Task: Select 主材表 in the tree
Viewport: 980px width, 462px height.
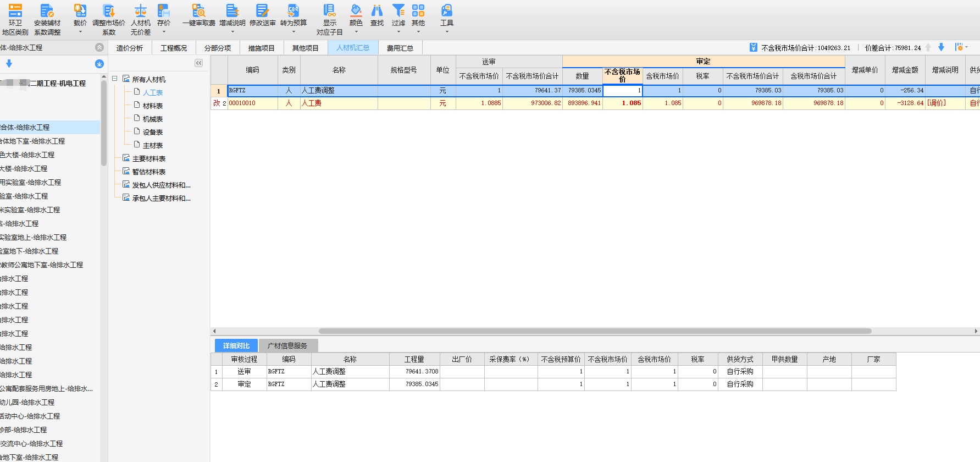Action: tap(153, 145)
